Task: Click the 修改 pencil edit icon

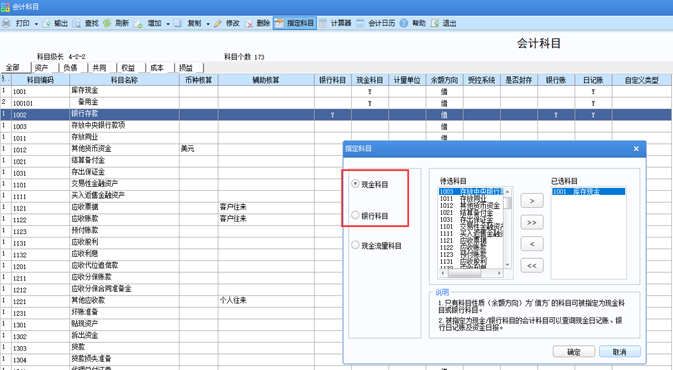Action: coord(218,23)
